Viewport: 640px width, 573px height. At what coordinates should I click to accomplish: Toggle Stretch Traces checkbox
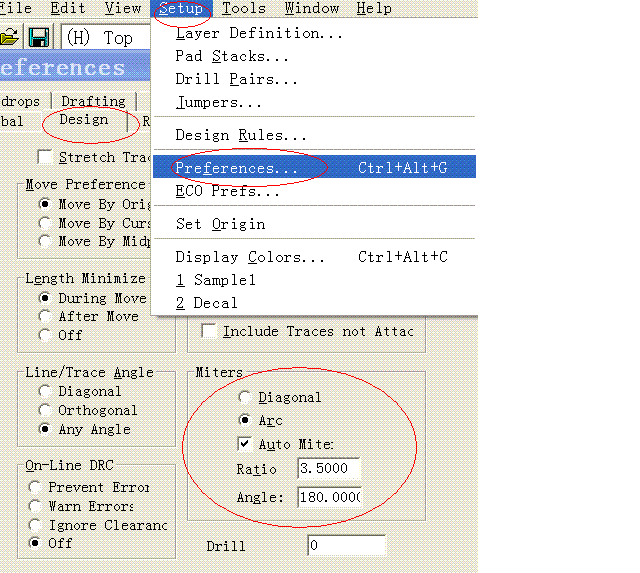(44, 157)
